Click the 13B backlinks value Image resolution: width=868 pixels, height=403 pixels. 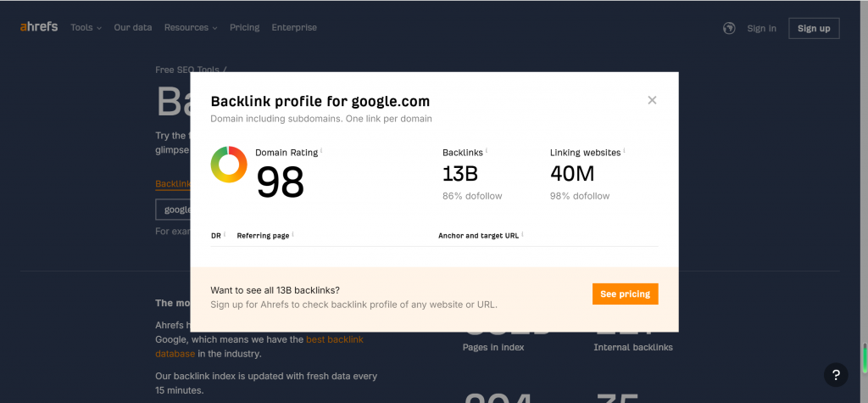coord(460,174)
